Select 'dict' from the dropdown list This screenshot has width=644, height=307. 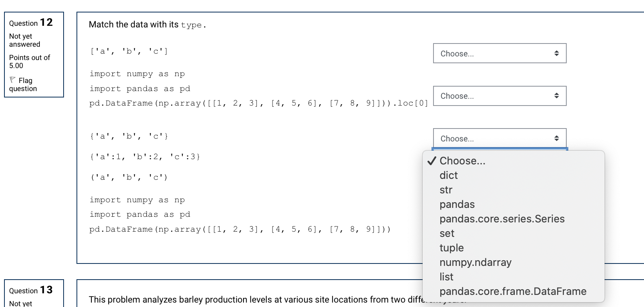point(514,175)
